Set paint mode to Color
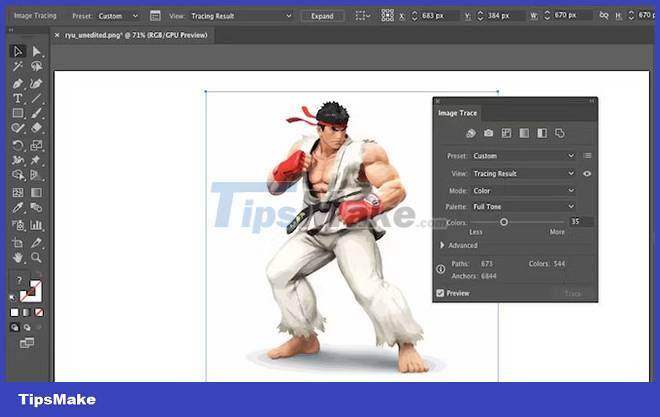 (15, 313)
